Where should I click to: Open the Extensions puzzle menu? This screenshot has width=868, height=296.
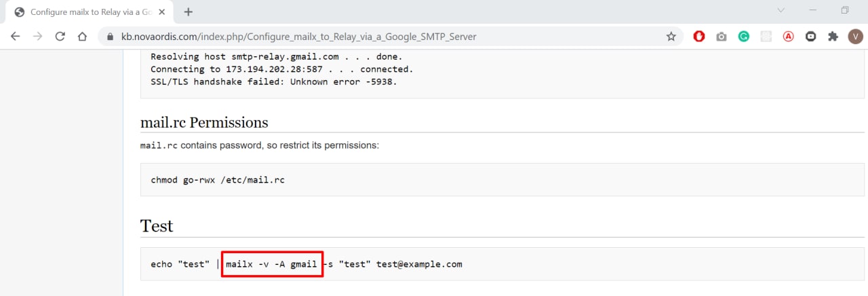(833, 37)
